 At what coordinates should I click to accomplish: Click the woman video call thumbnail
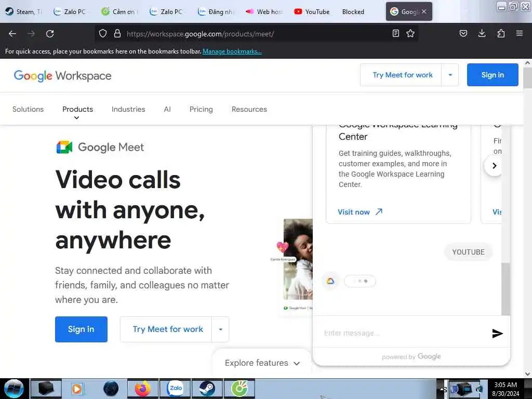[x=298, y=260]
